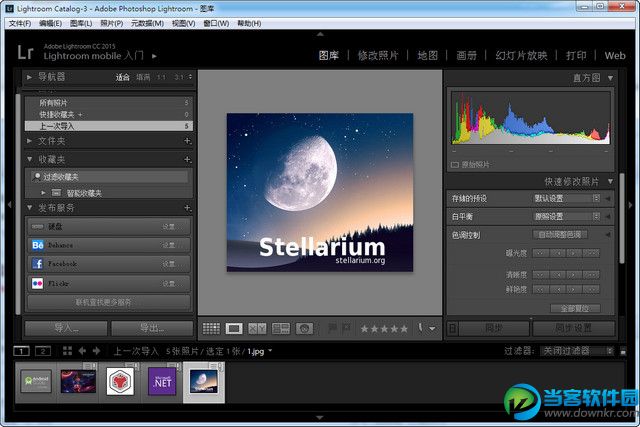Click the Sync Settings (同步设置) button
Image resolution: width=640 pixels, height=427 pixels.
(x=573, y=328)
